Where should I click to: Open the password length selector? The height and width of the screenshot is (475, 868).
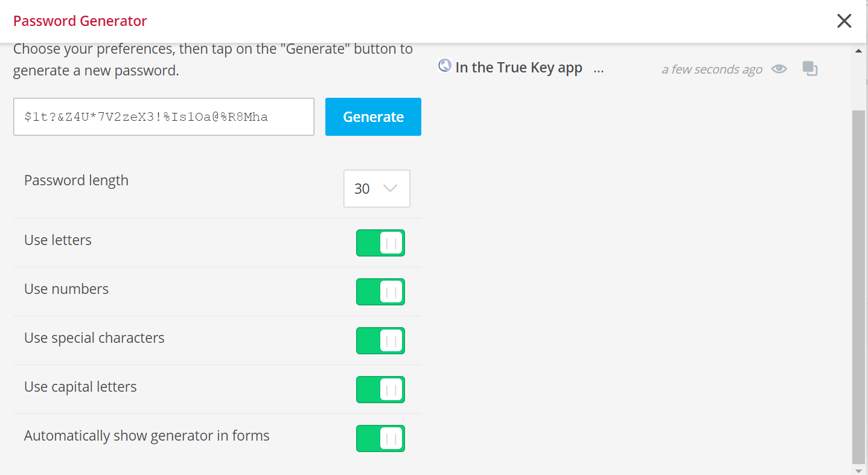point(377,188)
